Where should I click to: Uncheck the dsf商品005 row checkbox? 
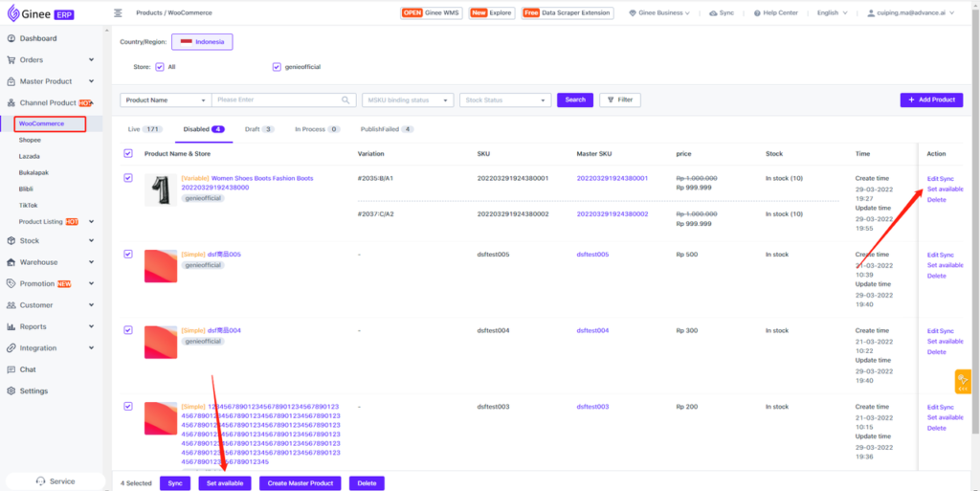[128, 255]
